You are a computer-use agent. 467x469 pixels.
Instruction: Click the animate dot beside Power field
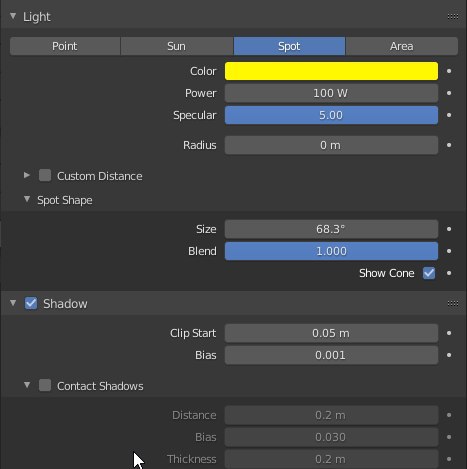(449, 93)
